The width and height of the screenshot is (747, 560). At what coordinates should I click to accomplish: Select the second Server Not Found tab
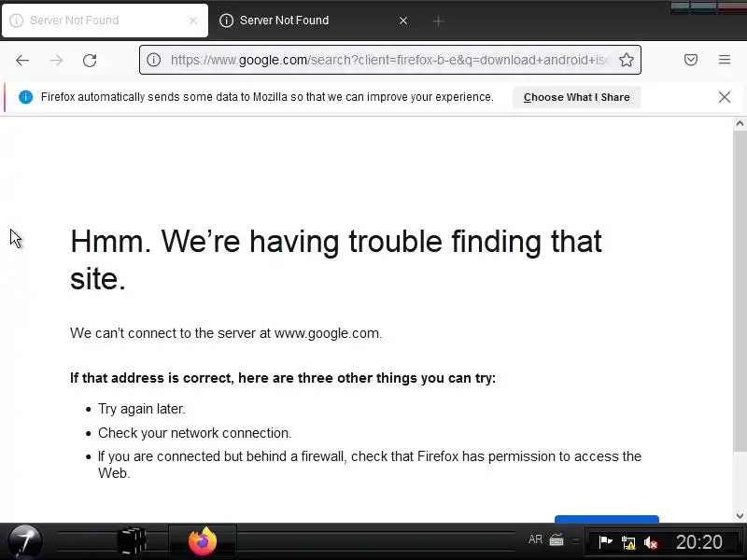coord(315,21)
